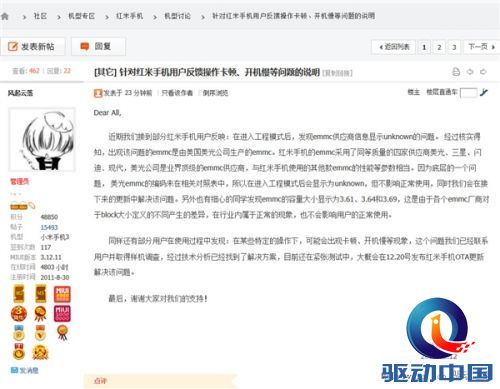The width and height of the screenshot is (500, 389).
Task: Click the floor jump go icon
Action: 484,92
